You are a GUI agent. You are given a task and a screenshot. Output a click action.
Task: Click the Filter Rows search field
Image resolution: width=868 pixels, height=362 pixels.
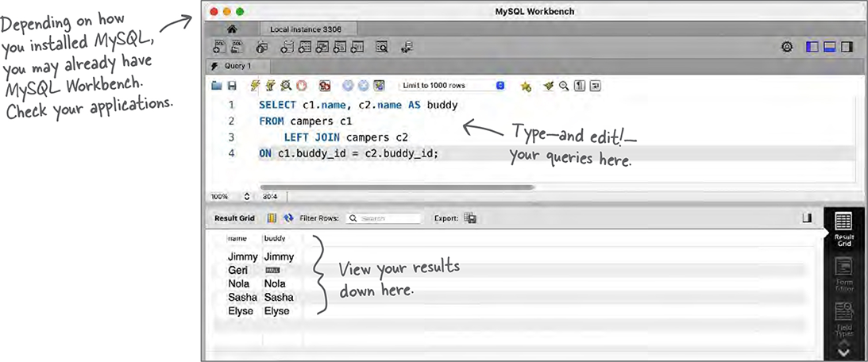click(384, 218)
